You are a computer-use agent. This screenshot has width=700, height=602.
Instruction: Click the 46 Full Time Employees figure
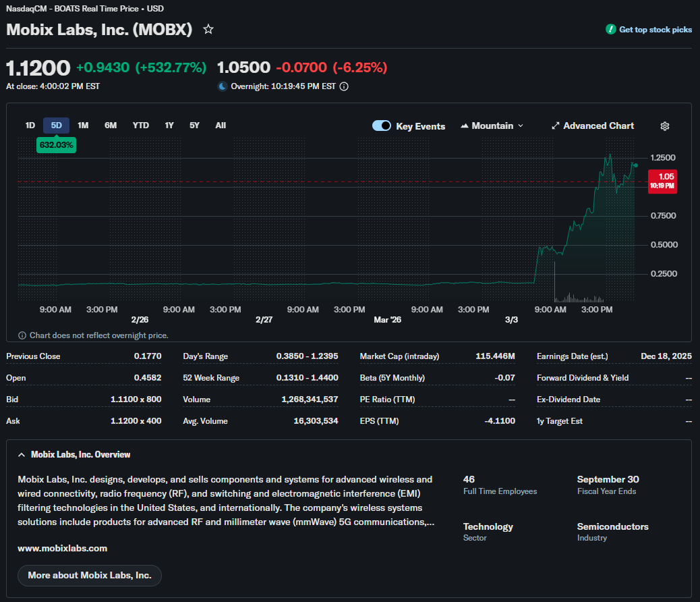[x=469, y=479]
